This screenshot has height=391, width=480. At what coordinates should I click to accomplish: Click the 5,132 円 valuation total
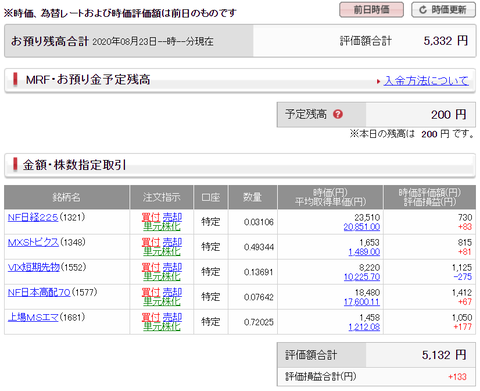(x=444, y=355)
